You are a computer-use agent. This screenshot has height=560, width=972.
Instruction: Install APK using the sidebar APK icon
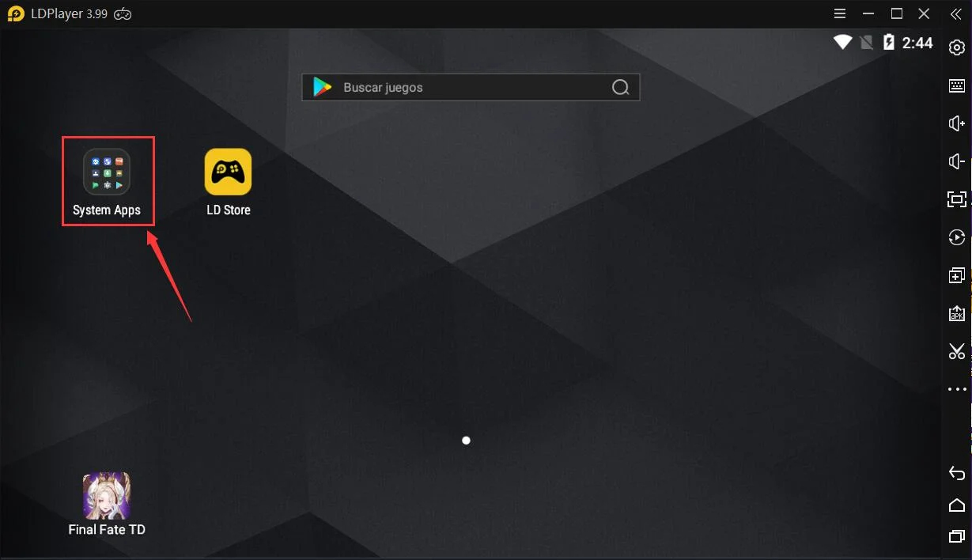[957, 313]
